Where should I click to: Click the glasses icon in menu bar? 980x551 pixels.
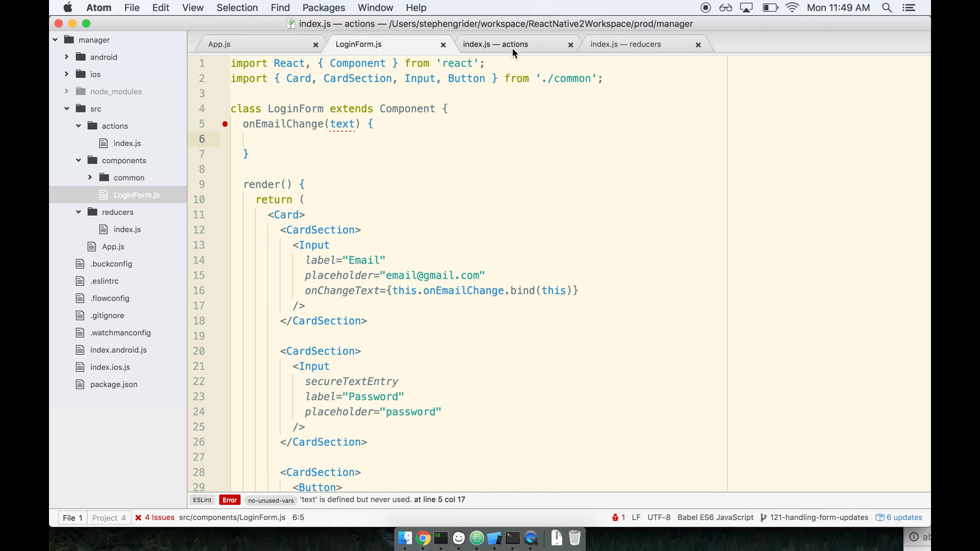(725, 8)
